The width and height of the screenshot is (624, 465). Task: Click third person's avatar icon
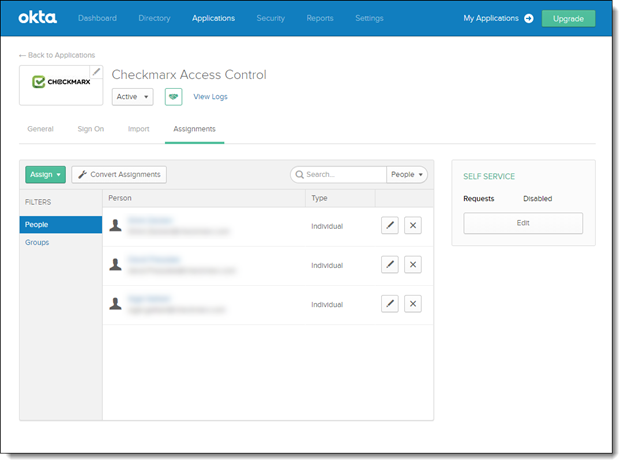[115, 304]
